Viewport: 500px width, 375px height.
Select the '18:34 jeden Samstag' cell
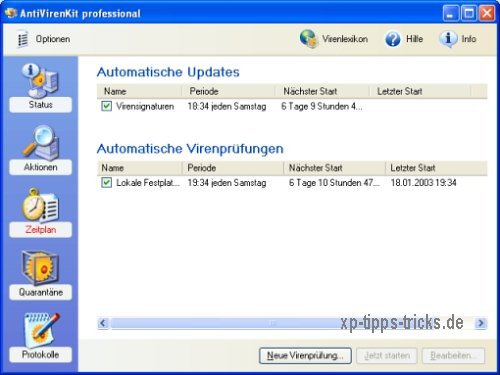[x=227, y=107]
